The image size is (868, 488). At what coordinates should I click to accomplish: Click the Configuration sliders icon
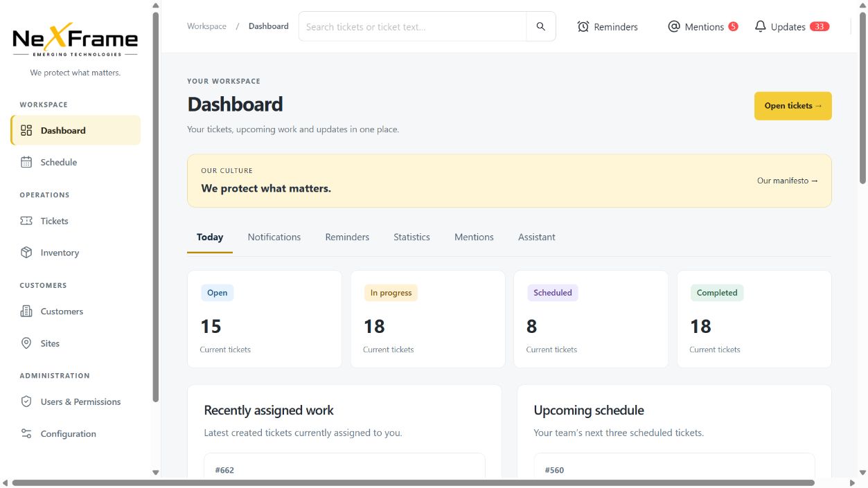click(26, 434)
